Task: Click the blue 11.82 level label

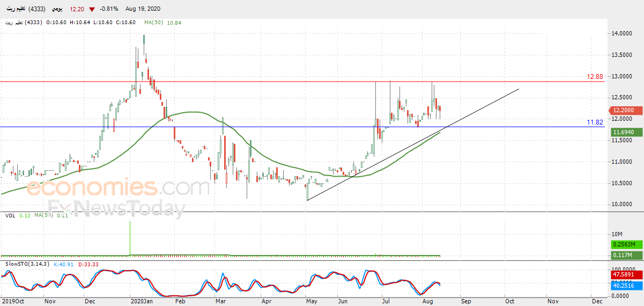Action: 595,122
